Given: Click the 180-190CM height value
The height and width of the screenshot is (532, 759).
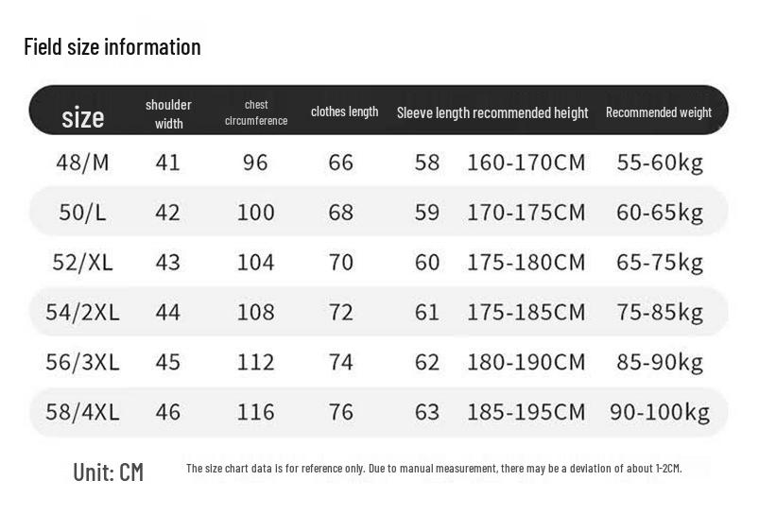Looking at the screenshot, I should click(526, 362).
